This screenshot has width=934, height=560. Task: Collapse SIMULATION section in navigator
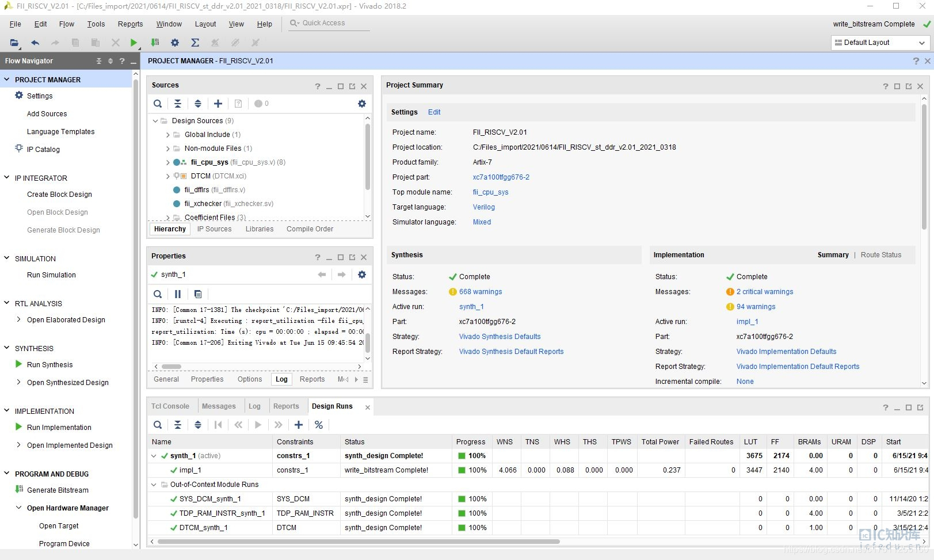(7, 258)
